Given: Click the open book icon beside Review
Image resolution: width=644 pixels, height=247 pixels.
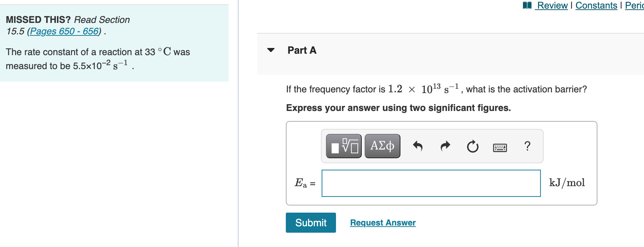Looking at the screenshot, I should click(527, 5).
